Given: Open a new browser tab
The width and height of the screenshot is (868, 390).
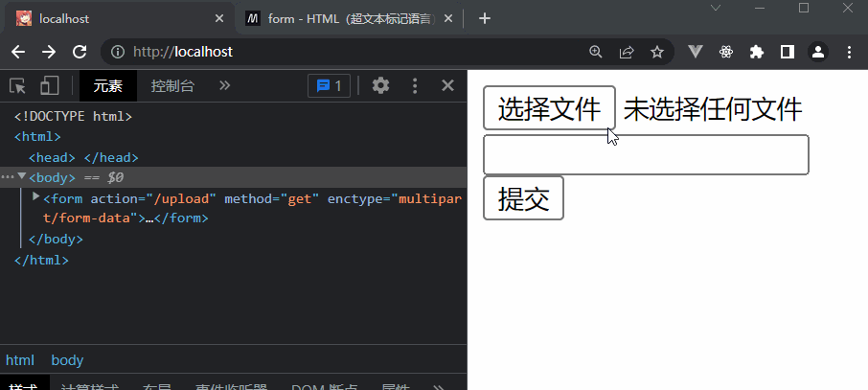Looking at the screenshot, I should pos(485,18).
